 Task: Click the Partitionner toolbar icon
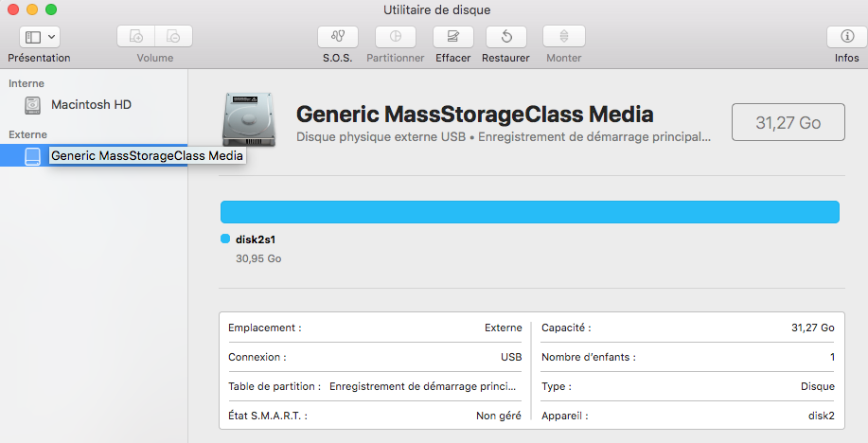395,37
